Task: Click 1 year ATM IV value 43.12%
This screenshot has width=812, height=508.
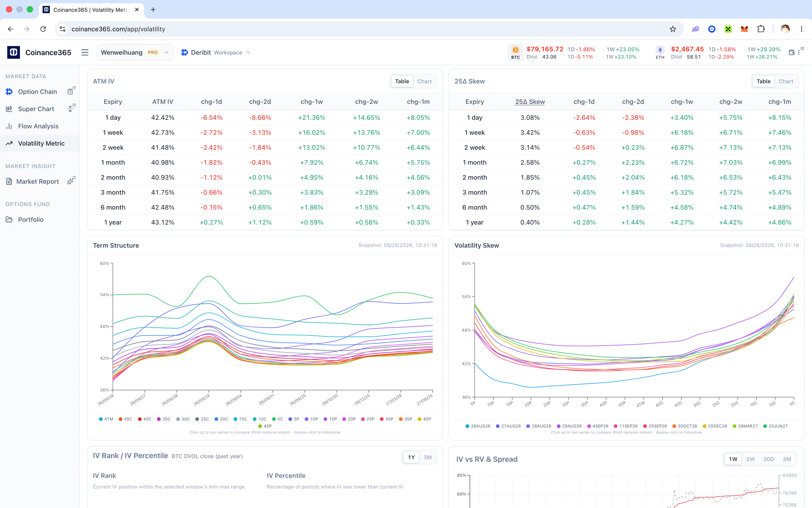Action: point(163,222)
